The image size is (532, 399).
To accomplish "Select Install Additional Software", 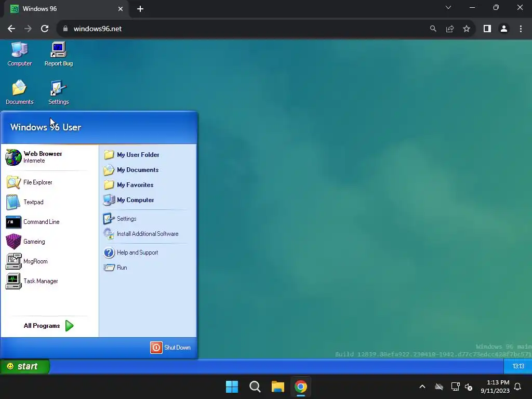I will (x=141, y=234).
